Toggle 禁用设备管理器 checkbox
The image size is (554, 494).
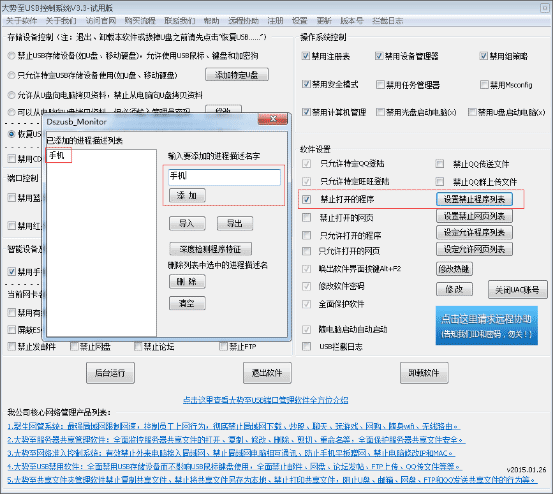(379, 56)
